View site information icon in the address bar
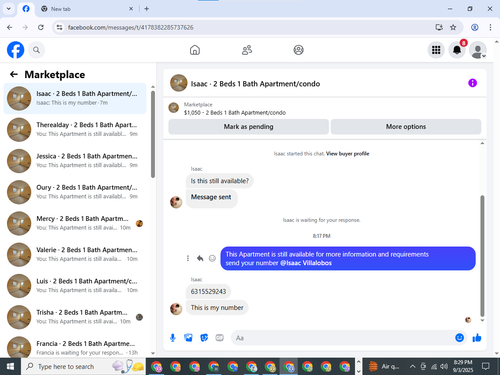The image size is (500, 375). tap(59, 27)
